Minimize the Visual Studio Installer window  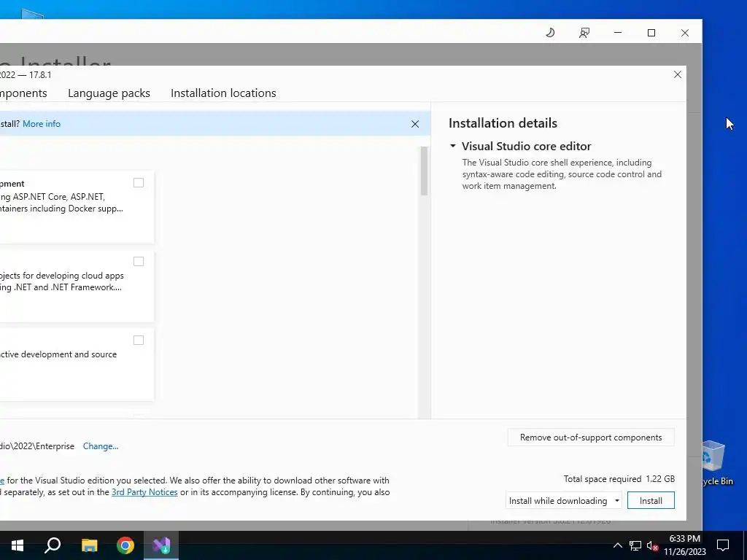618,32
